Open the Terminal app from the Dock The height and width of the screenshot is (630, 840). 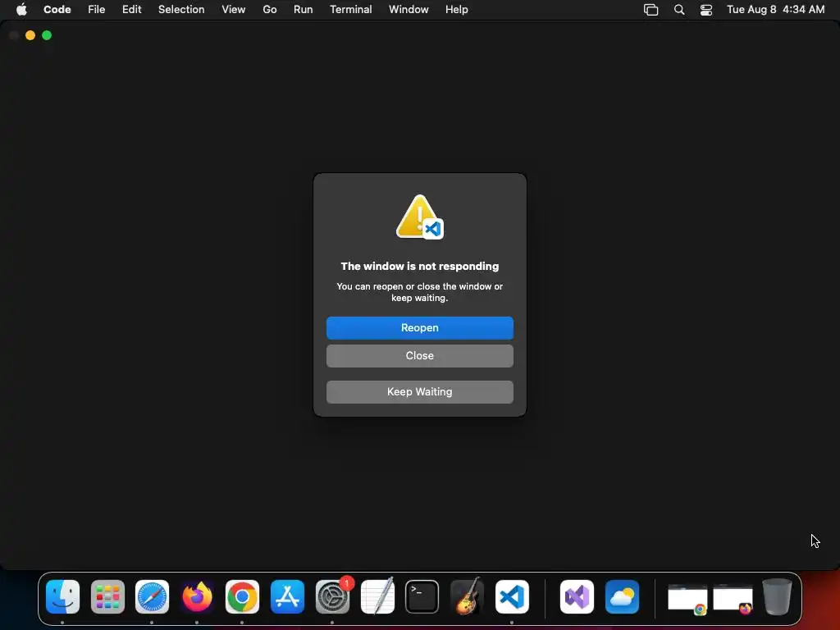click(x=422, y=597)
